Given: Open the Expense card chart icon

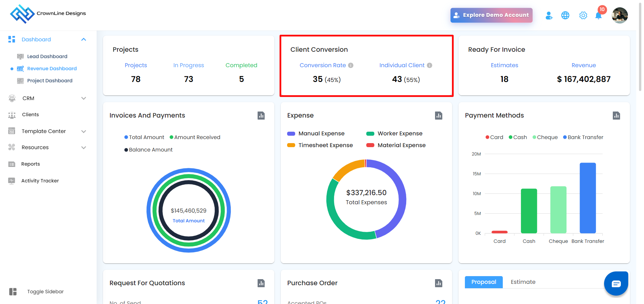Looking at the screenshot, I should [x=438, y=116].
